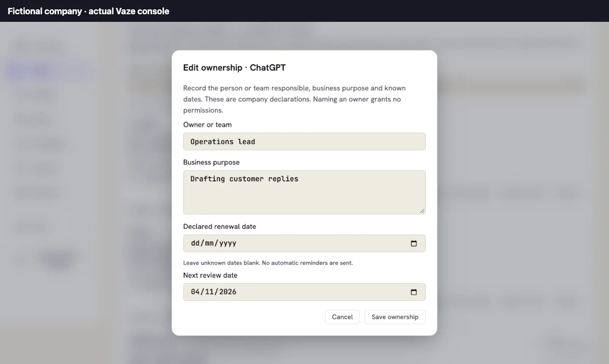Click the Declared renewal date field
Viewport: 609px width, 364px height.
(x=304, y=243)
